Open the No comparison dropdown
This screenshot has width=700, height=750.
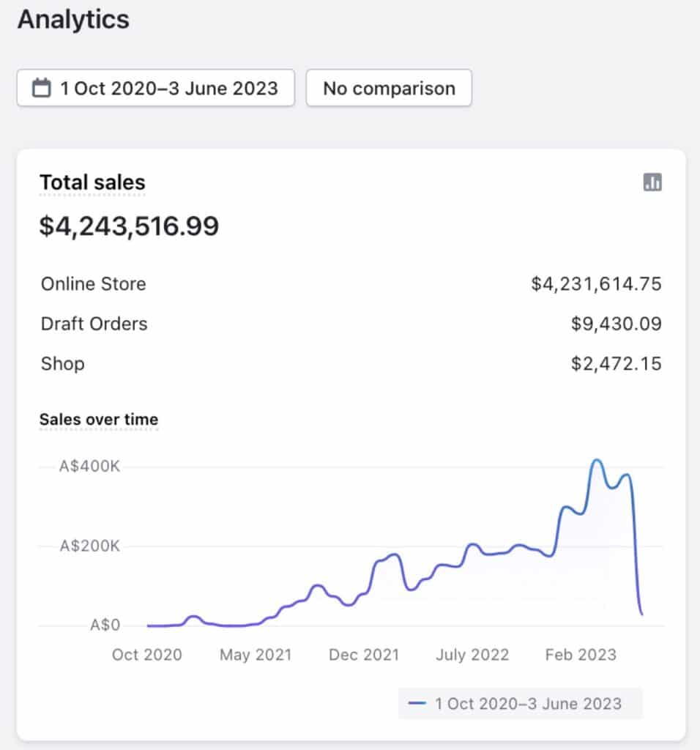pyautogui.click(x=389, y=89)
